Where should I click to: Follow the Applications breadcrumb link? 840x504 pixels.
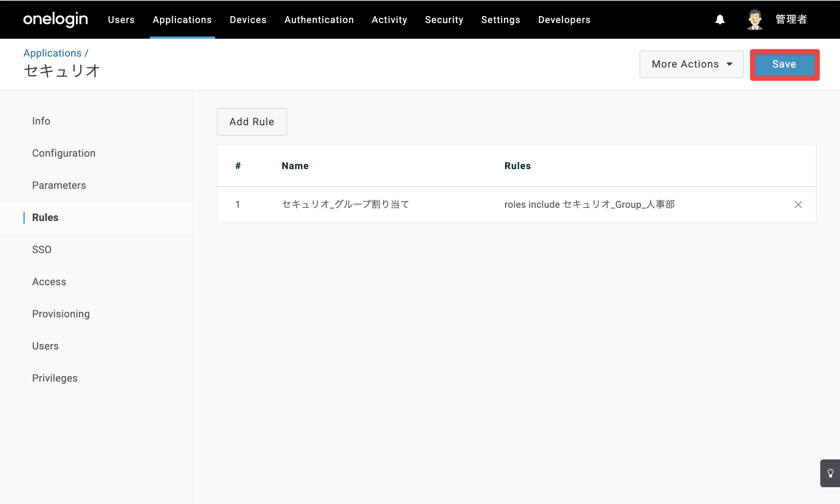click(52, 53)
